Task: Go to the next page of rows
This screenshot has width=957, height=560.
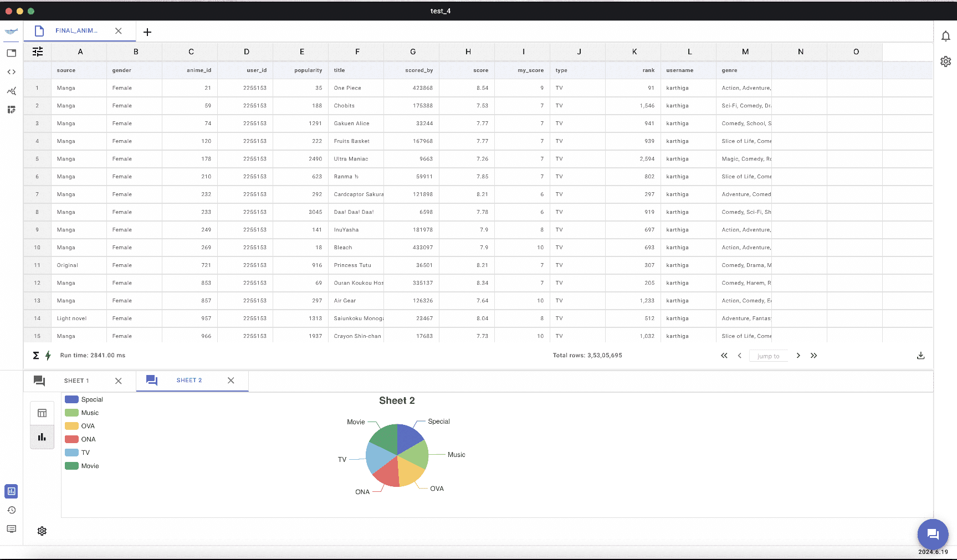Action: [x=798, y=356]
